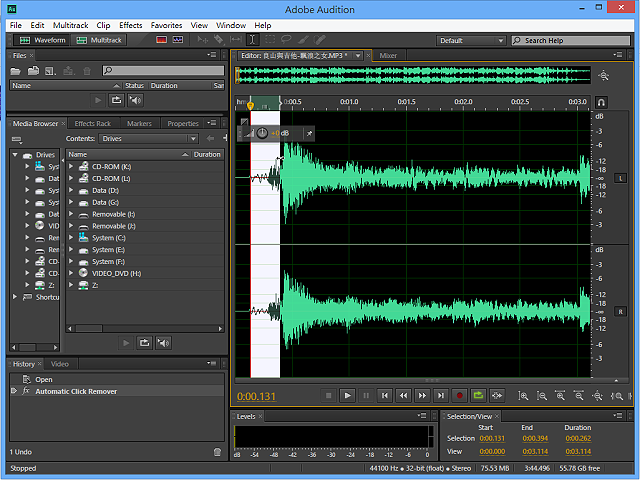Toggle right channel R button
Viewport: 640px width, 480px height.
pyautogui.click(x=620, y=311)
